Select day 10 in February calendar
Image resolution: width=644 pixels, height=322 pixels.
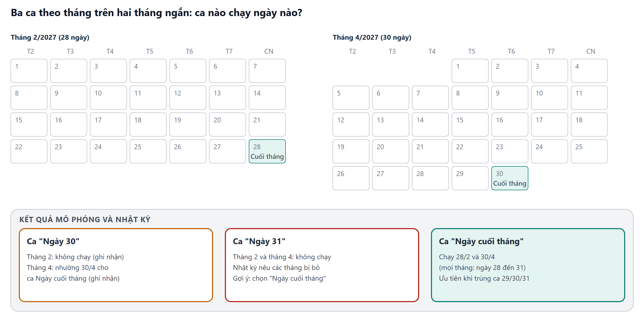click(x=108, y=98)
